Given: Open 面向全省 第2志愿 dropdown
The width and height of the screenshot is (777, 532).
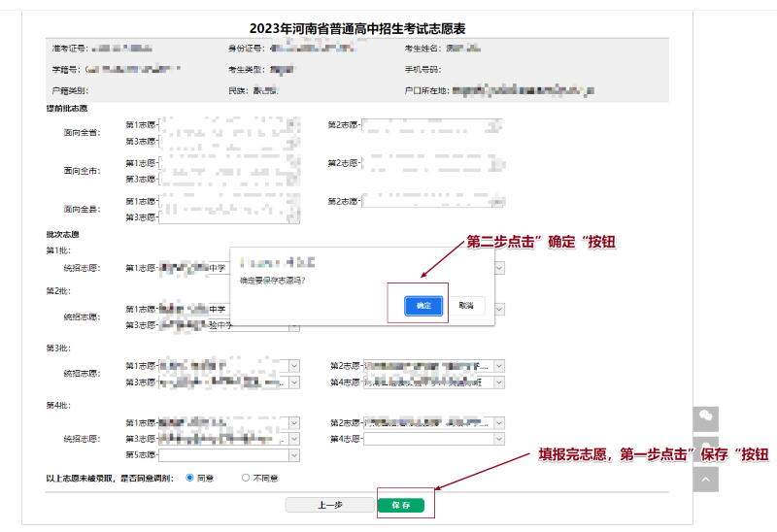Looking at the screenshot, I should pos(433,125).
